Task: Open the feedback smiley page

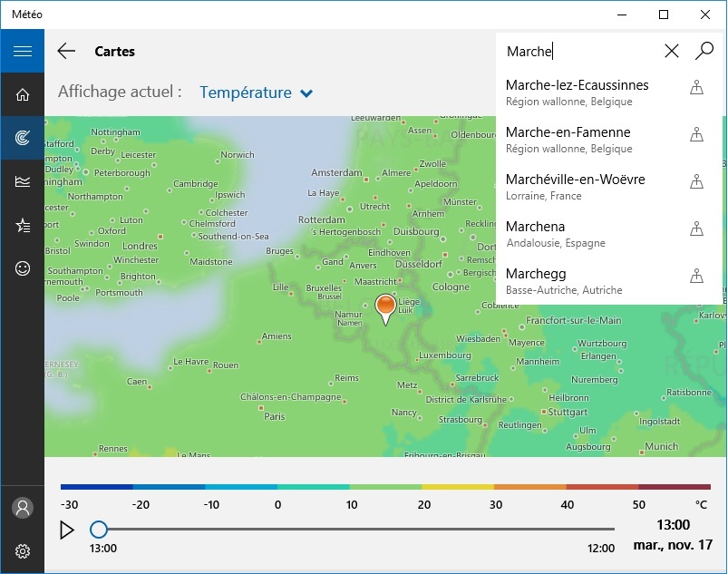Action: tap(23, 268)
